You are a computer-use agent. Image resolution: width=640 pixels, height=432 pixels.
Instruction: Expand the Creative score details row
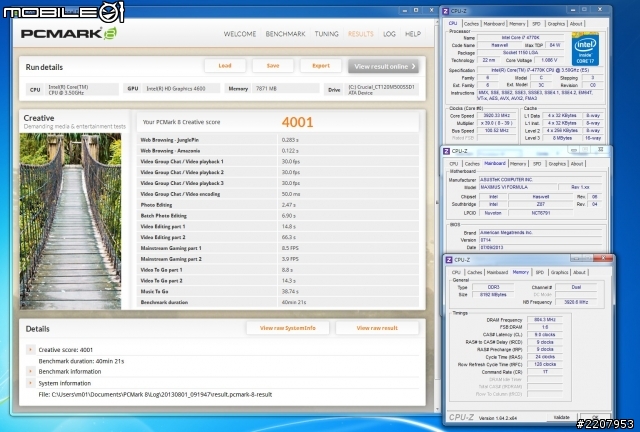point(30,350)
